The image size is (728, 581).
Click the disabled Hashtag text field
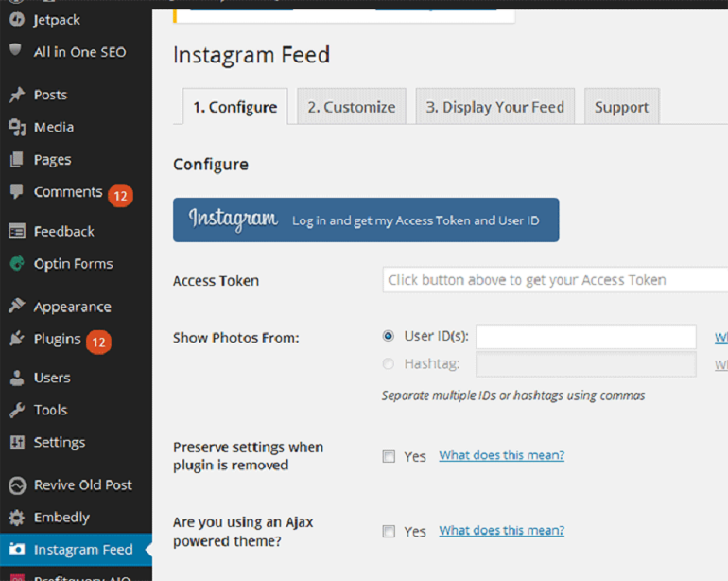coord(586,364)
